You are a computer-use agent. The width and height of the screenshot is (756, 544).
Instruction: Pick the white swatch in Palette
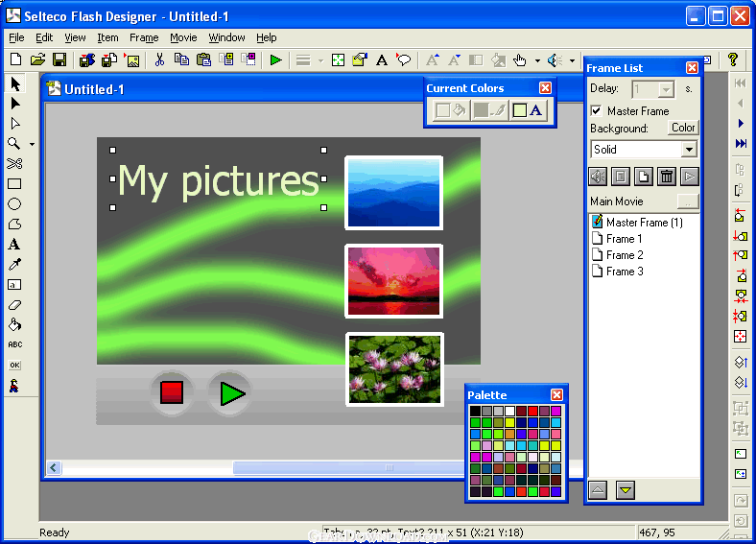(x=509, y=411)
